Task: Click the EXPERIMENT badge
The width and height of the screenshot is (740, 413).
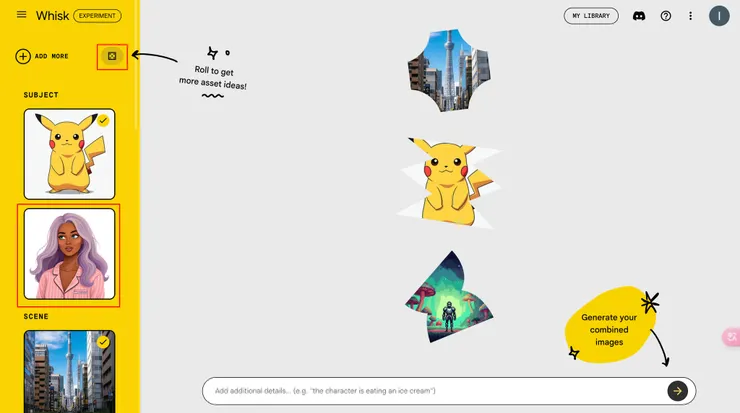Action: click(x=97, y=16)
